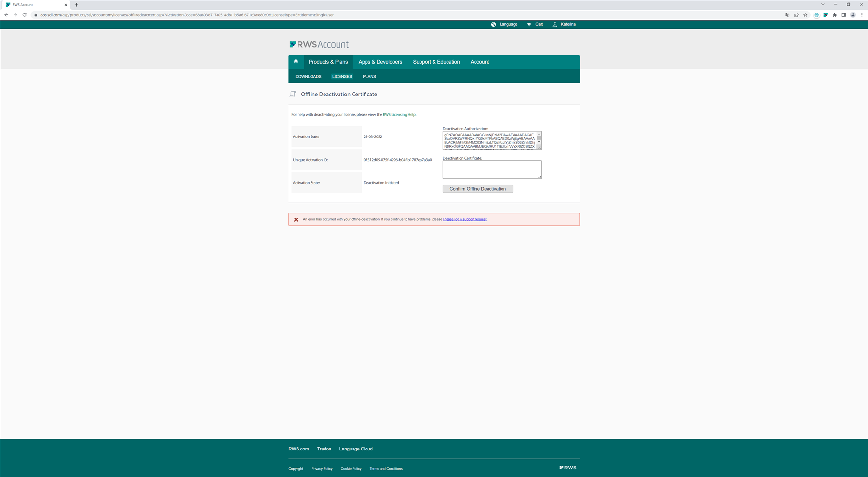868x477 pixels.
Task: Open the Privacy Policy footer link
Action: coord(322,469)
